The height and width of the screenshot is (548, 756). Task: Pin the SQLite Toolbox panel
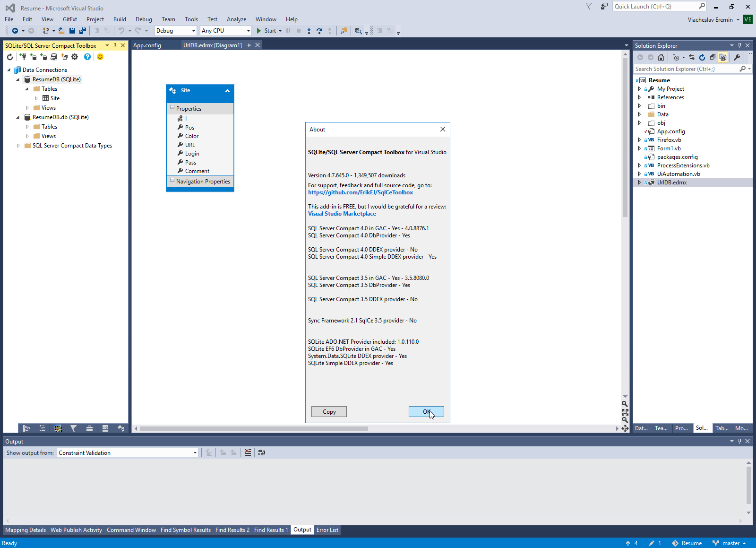115,45
